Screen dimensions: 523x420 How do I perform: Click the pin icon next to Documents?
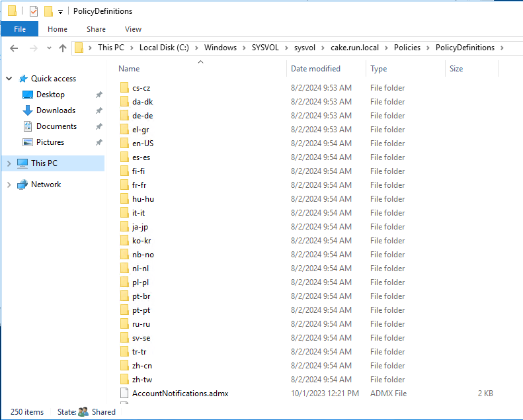pyautogui.click(x=99, y=126)
